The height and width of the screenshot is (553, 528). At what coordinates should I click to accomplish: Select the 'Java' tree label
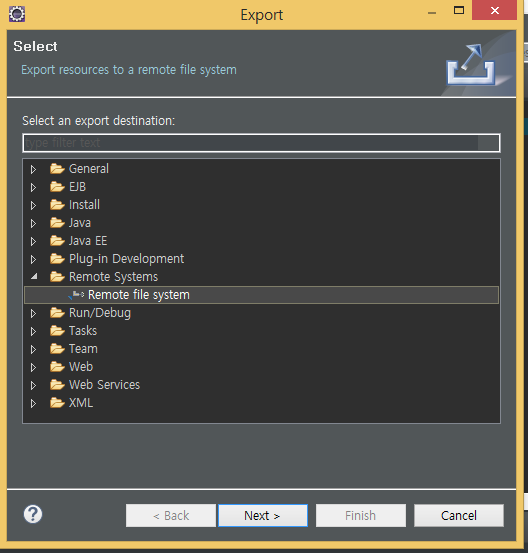tap(80, 223)
